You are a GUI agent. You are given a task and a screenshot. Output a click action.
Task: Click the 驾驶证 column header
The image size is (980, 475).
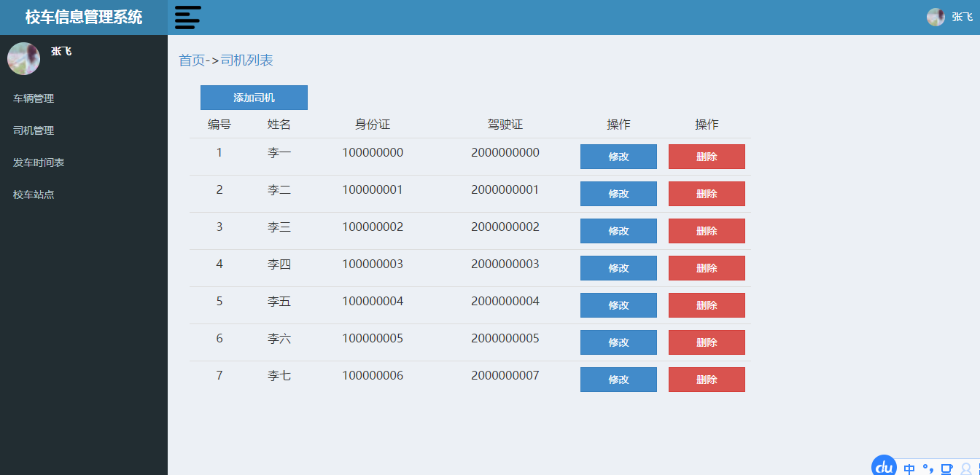tap(505, 125)
